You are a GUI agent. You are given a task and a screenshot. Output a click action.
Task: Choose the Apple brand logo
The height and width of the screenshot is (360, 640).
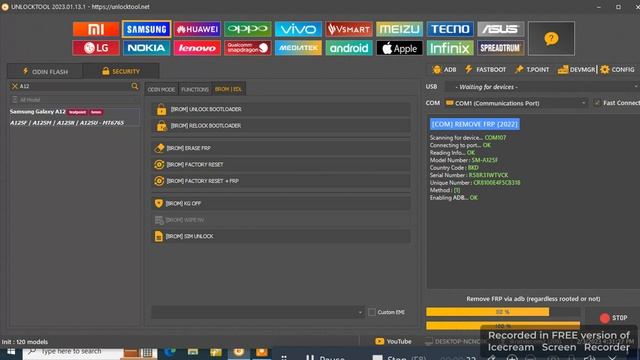(400, 48)
